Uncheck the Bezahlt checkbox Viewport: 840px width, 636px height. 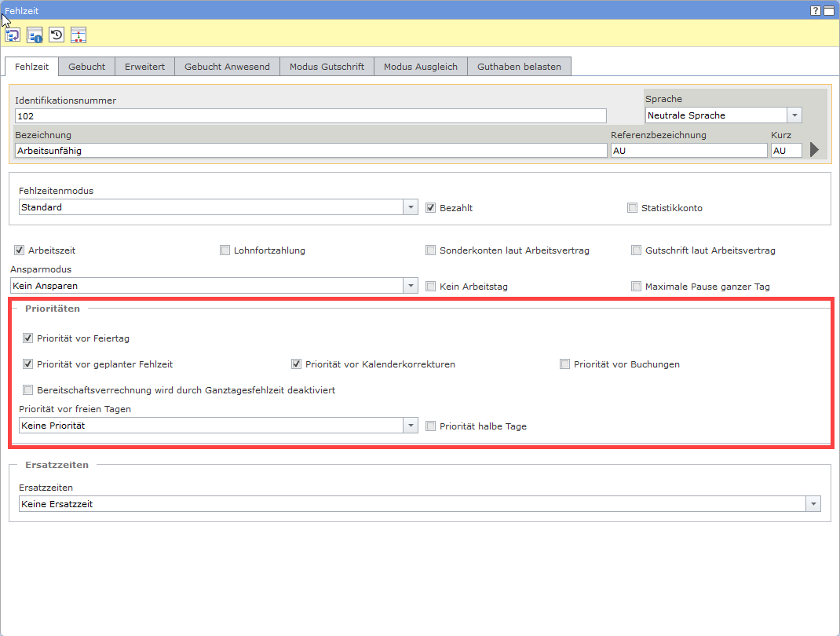pyautogui.click(x=431, y=208)
